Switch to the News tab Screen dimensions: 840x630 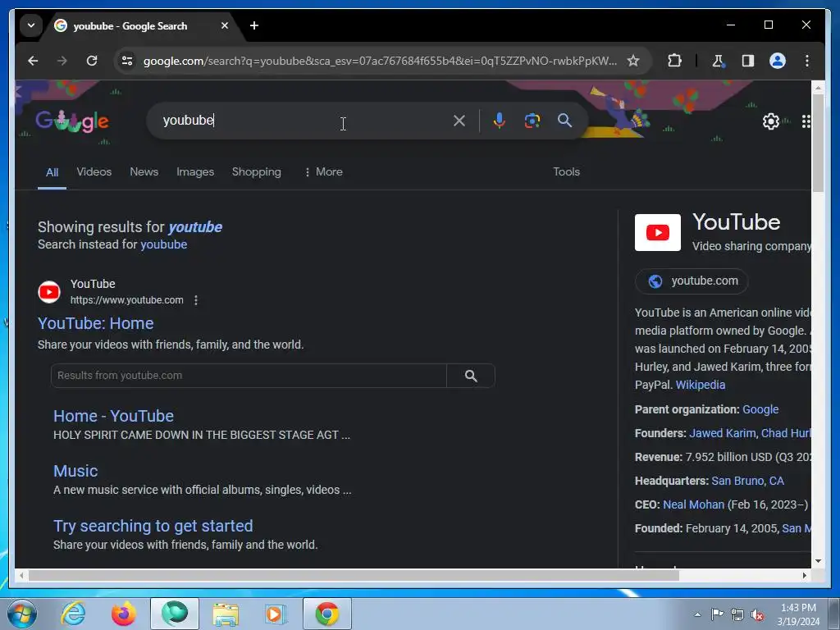click(x=144, y=172)
